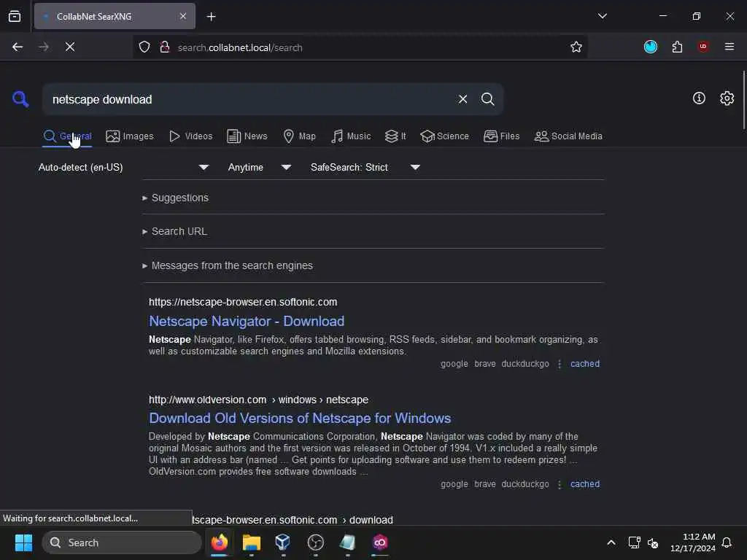Click the Windows taskbar Search box
Image resolution: width=747 pixels, height=560 pixels.
pyautogui.click(x=122, y=542)
